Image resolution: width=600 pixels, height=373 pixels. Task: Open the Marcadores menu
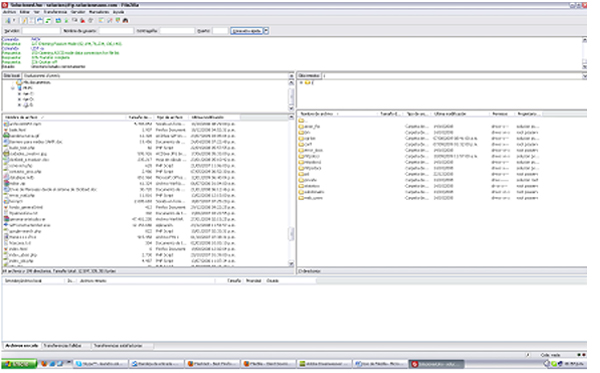click(99, 12)
